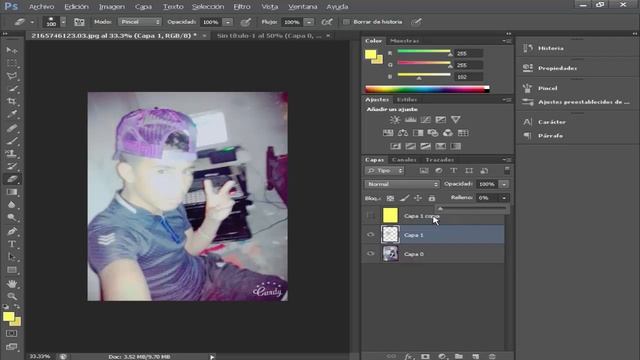Image resolution: width=640 pixels, height=360 pixels.
Task: Enable Borrar de historia checkbox
Action: click(x=346, y=22)
